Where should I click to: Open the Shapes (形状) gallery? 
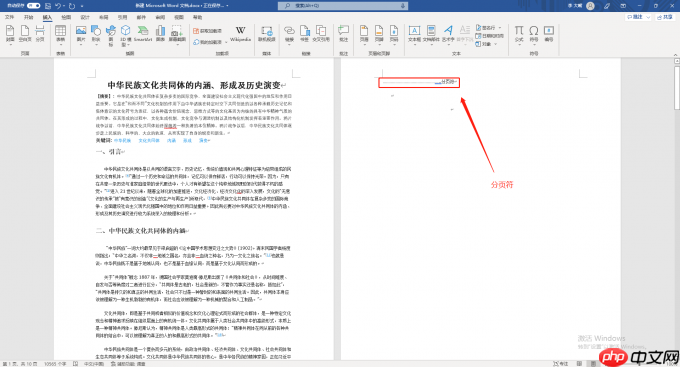click(96, 35)
